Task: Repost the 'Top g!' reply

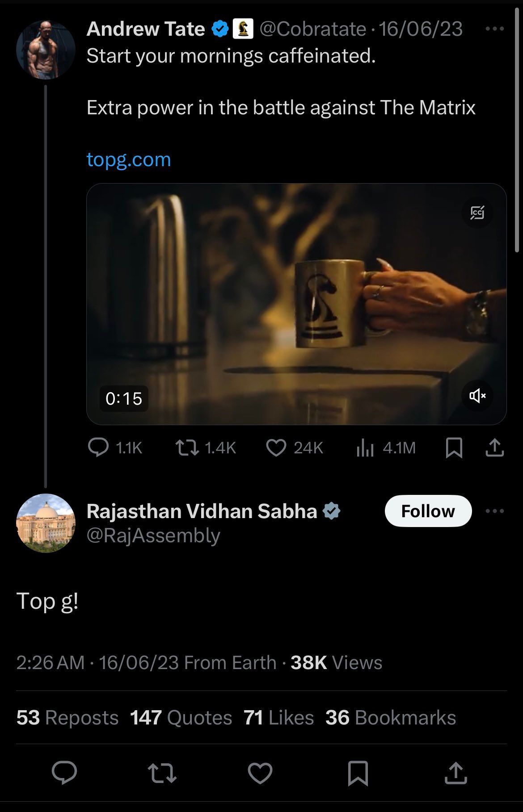Action: (162, 773)
